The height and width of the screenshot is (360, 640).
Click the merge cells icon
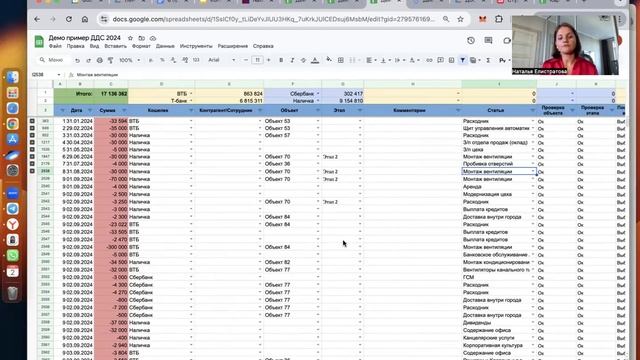point(353,60)
